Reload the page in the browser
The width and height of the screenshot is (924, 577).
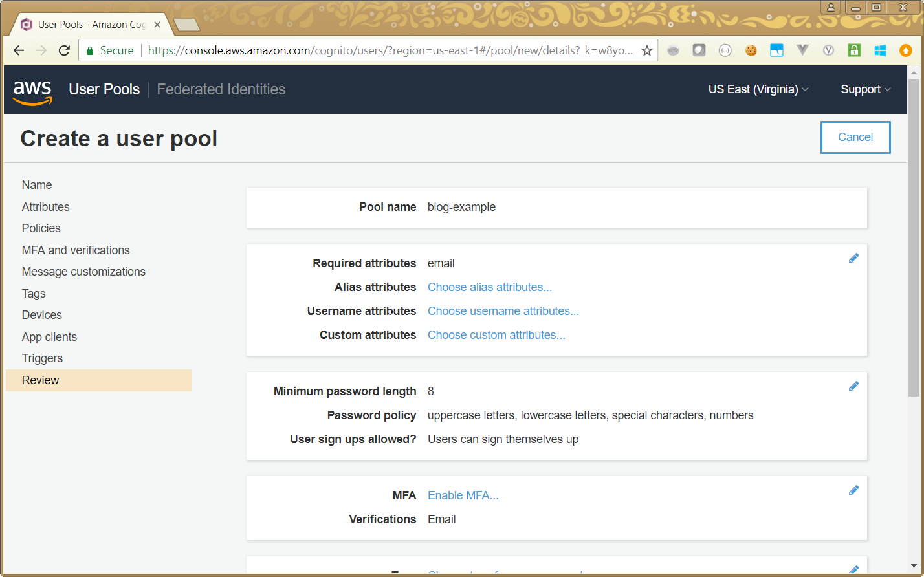click(64, 50)
